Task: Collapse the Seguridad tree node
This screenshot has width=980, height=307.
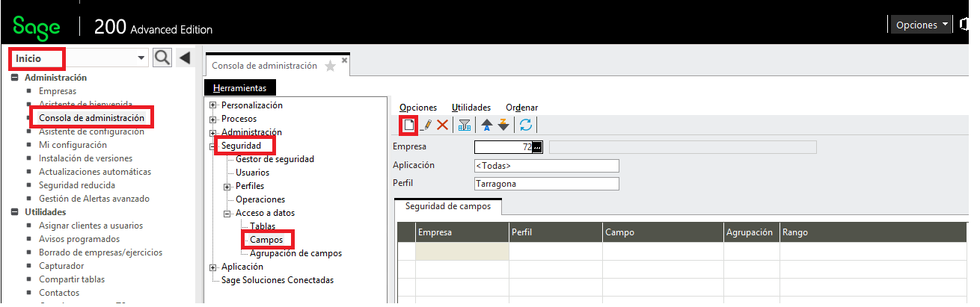Action: click(x=214, y=146)
